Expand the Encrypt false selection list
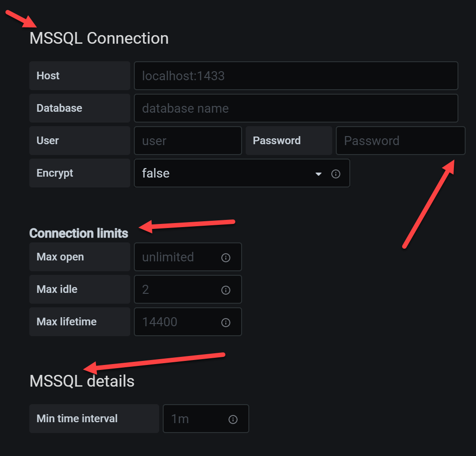This screenshot has height=456, width=476. (319, 173)
